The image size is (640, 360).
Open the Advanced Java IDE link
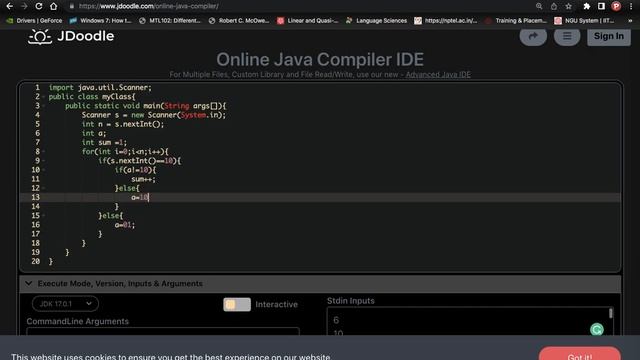(438, 75)
